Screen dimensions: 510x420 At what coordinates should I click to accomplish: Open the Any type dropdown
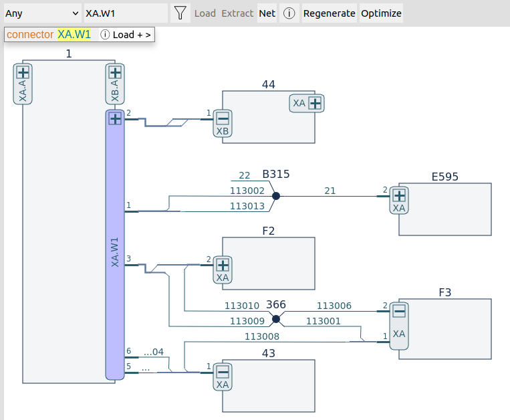click(41, 13)
